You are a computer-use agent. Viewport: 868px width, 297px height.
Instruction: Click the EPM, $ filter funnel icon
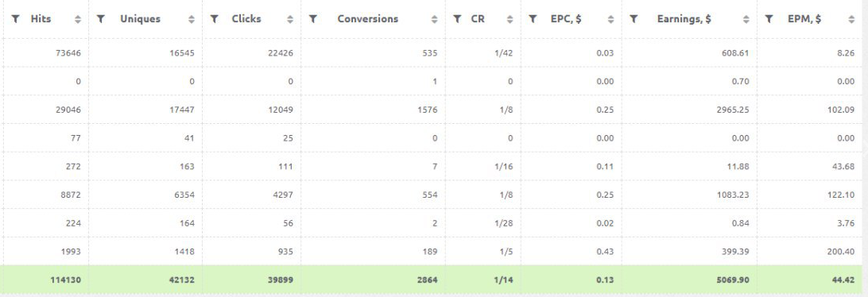click(769, 19)
